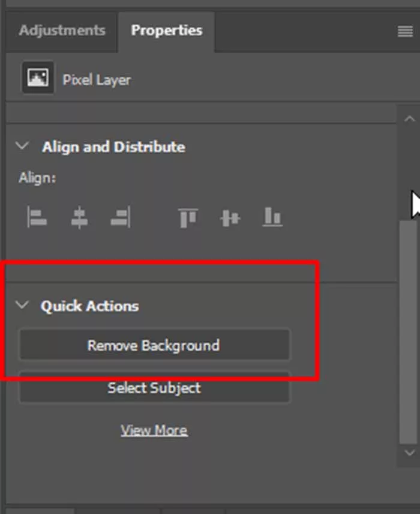Click the panel scrollbar up arrow
The height and width of the screenshot is (514, 420).
pos(409,119)
